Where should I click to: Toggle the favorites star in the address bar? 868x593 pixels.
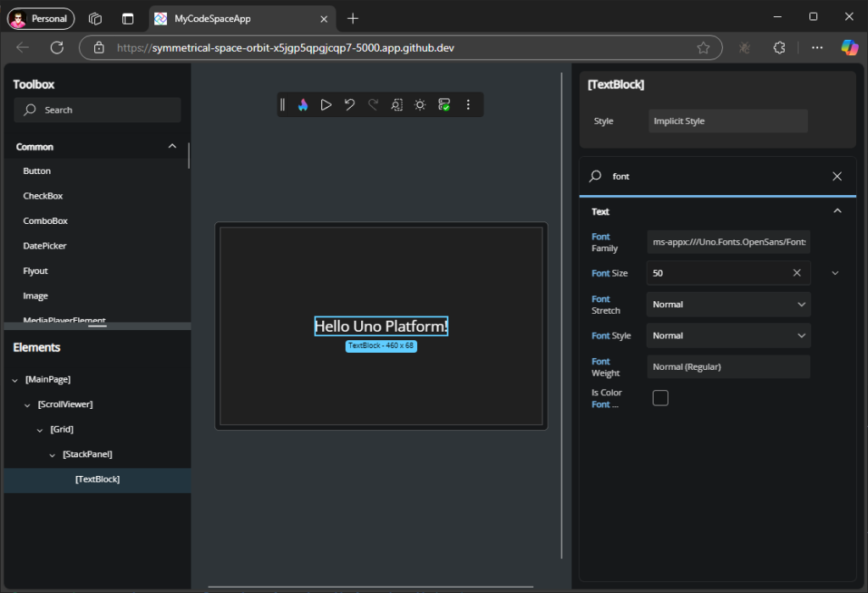[704, 48]
